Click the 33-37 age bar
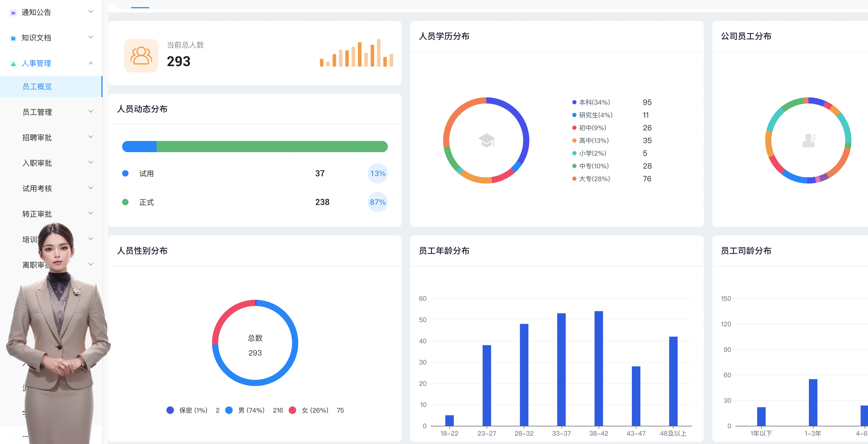This screenshot has height=444, width=868. [x=561, y=370]
